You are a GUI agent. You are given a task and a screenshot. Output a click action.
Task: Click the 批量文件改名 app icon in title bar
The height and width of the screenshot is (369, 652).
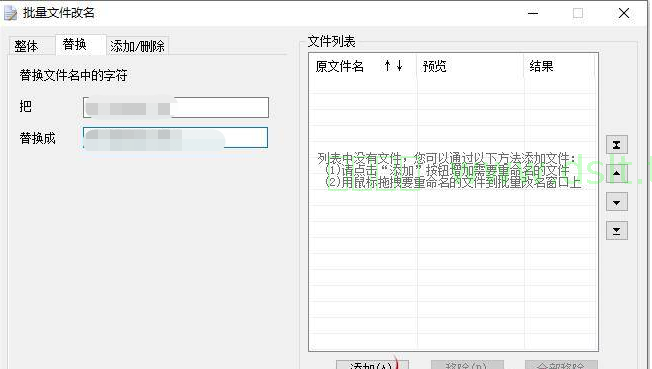click(x=10, y=13)
